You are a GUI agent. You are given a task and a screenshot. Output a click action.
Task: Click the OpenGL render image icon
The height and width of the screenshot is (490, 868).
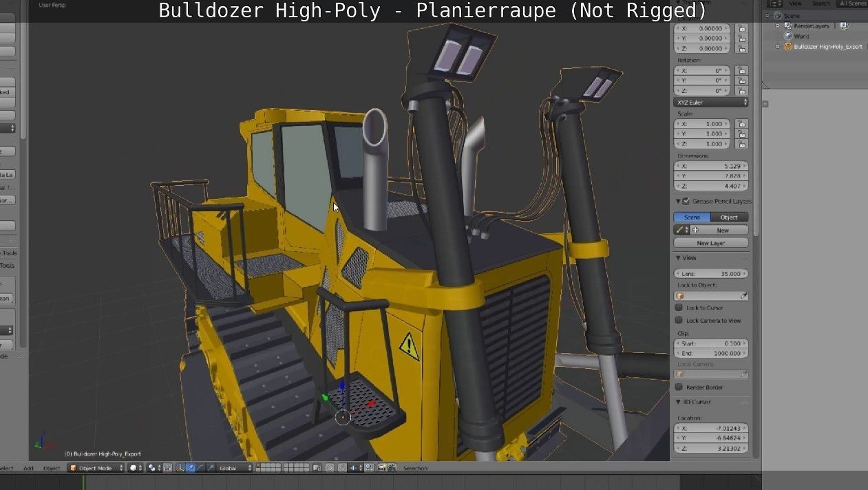click(x=382, y=468)
